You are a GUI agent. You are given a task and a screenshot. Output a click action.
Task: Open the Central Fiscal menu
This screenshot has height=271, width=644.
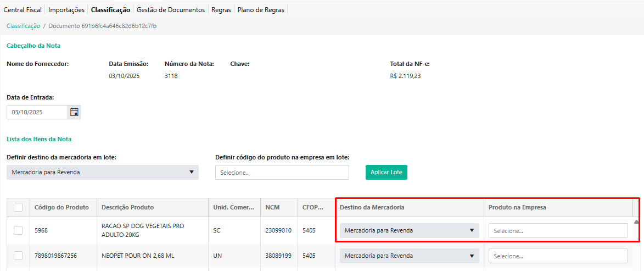(x=23, y=10)
